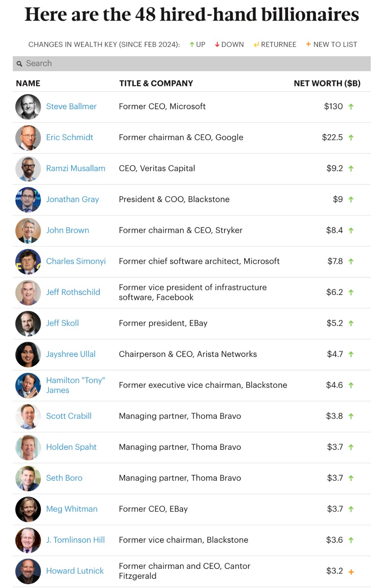Screen dimensions: 381x588
Task: Click the up arrow beside Jonathan Gray's $9
Action: tap(351, 199)
